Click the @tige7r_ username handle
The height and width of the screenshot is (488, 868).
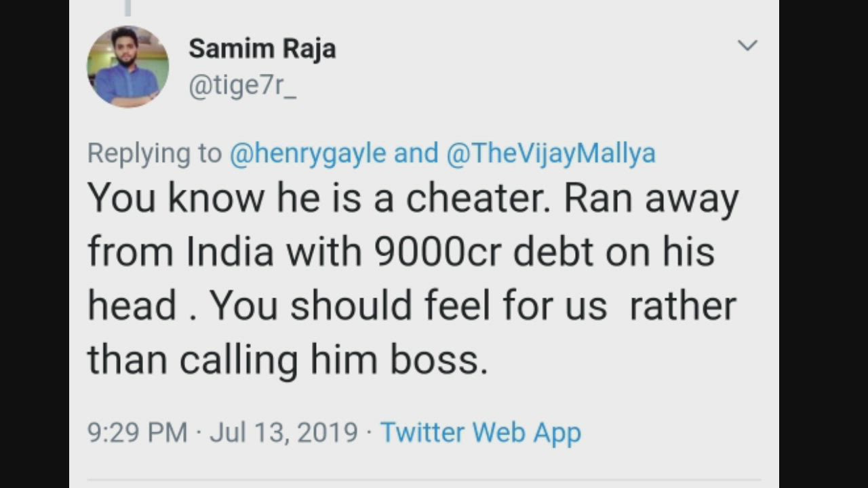(242, 88)
